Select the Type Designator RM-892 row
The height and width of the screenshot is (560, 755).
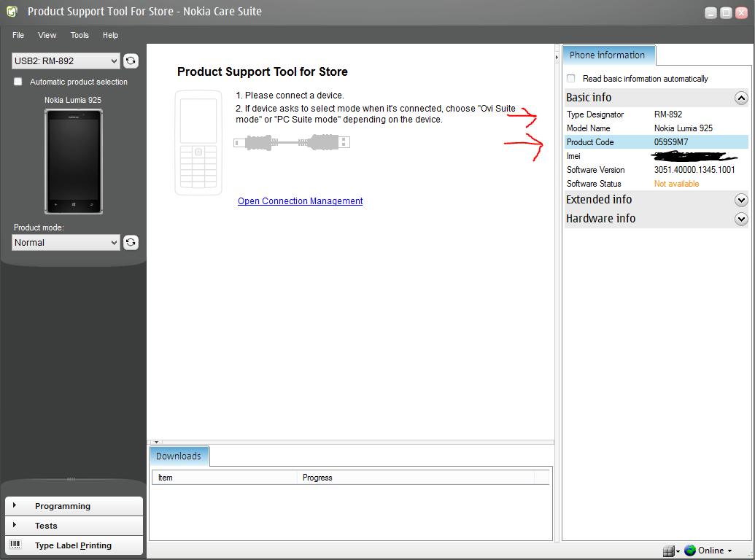point(657,114)
